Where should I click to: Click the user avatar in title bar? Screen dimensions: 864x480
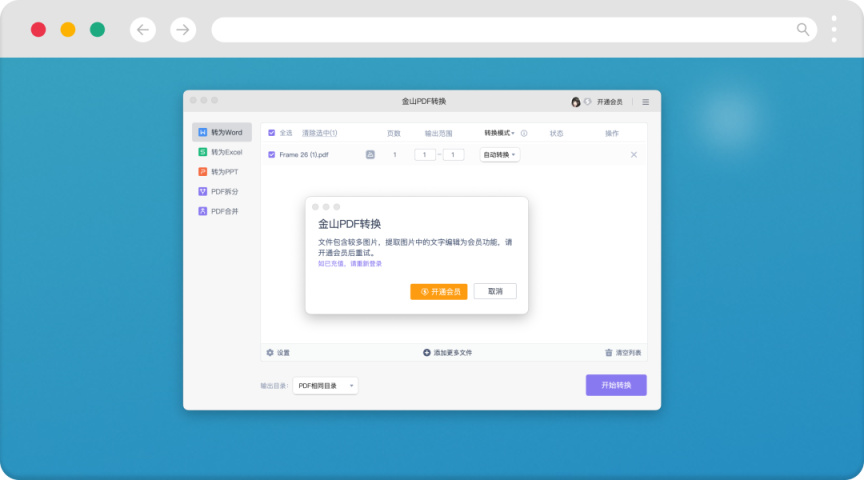pos(575,102)
